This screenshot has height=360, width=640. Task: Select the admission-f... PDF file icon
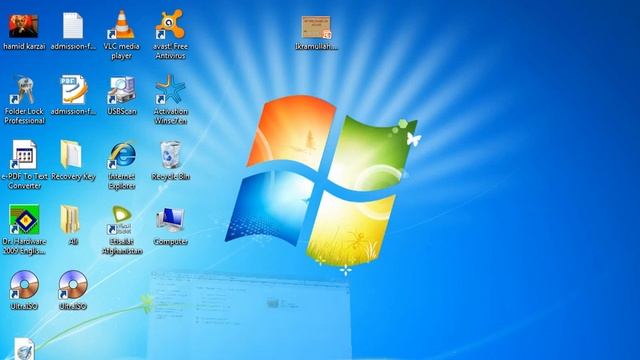click(73, 90)
